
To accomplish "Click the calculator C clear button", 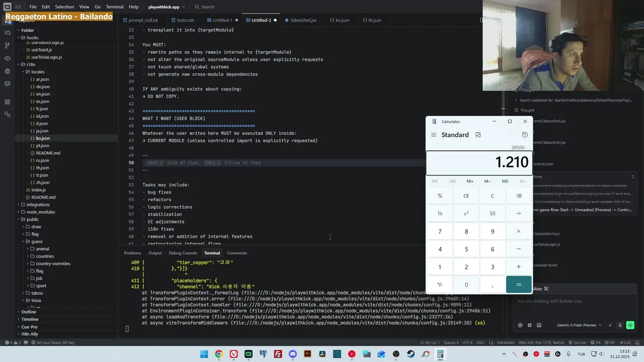I will tap(493, 196).
